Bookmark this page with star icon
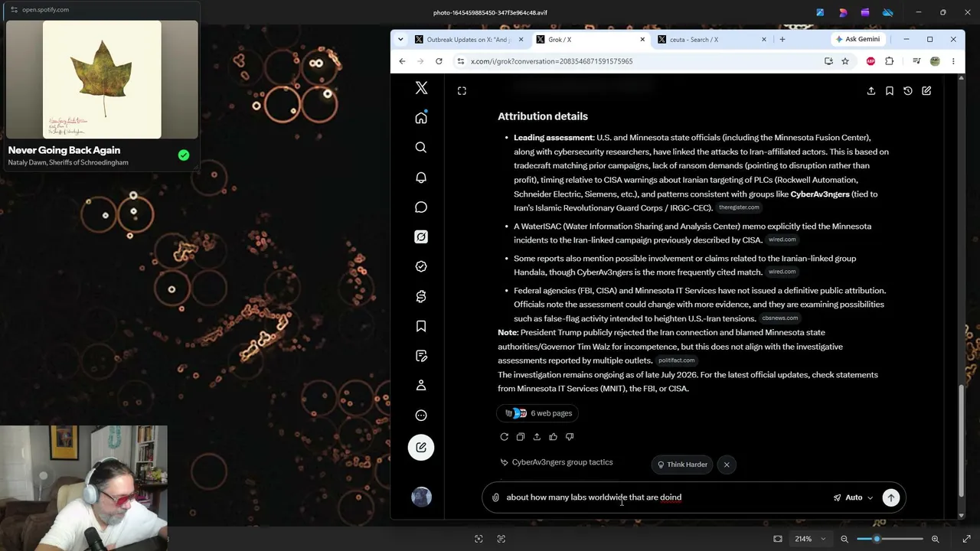980x551 pixels. [845, 61]
